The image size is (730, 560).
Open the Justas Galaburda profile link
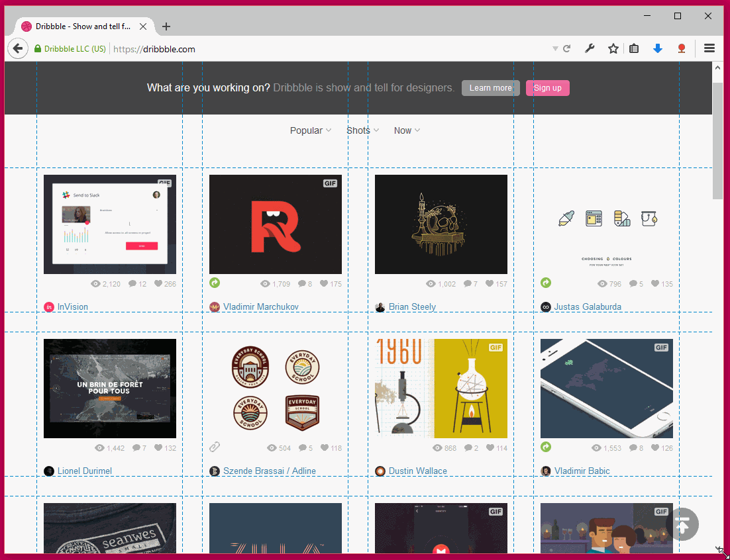pyautogui.click(x=587, y=306)
